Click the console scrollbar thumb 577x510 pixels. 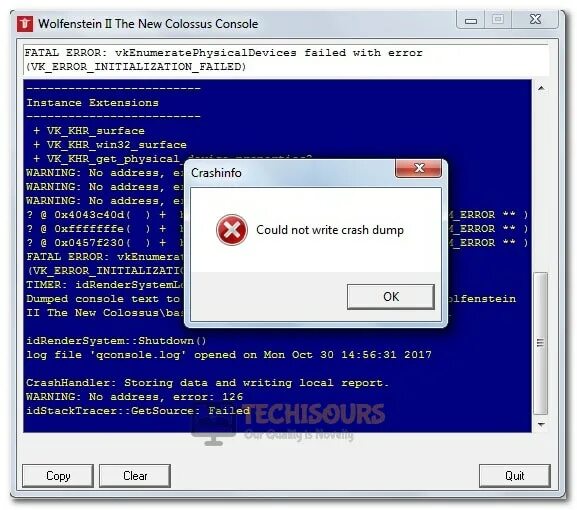tap(541, 343)
